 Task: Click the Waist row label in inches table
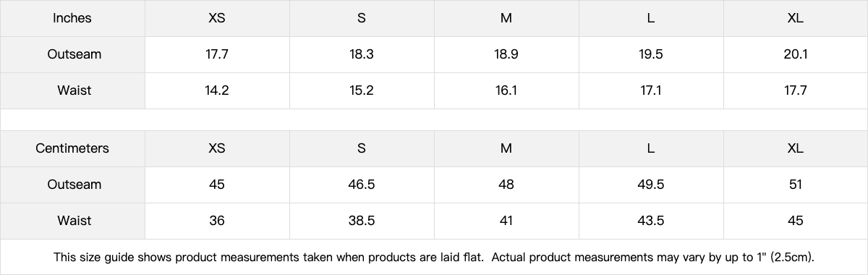tap(72, 90)
